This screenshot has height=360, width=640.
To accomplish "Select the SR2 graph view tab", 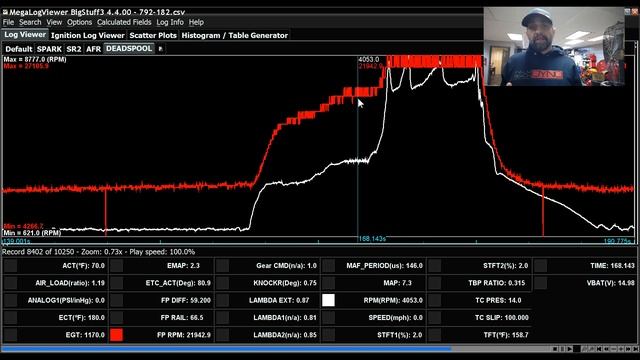I will pos(74,49).
